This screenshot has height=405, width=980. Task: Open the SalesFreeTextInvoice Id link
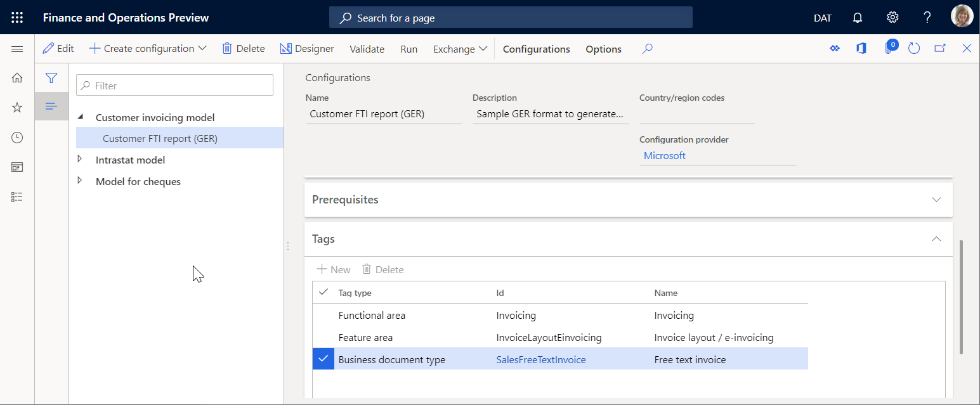pyautogui.click(x=541, y=359)
